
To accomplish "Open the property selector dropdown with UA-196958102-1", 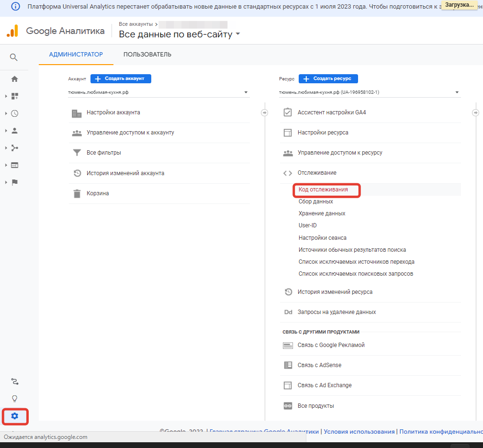I will point(370,92).
